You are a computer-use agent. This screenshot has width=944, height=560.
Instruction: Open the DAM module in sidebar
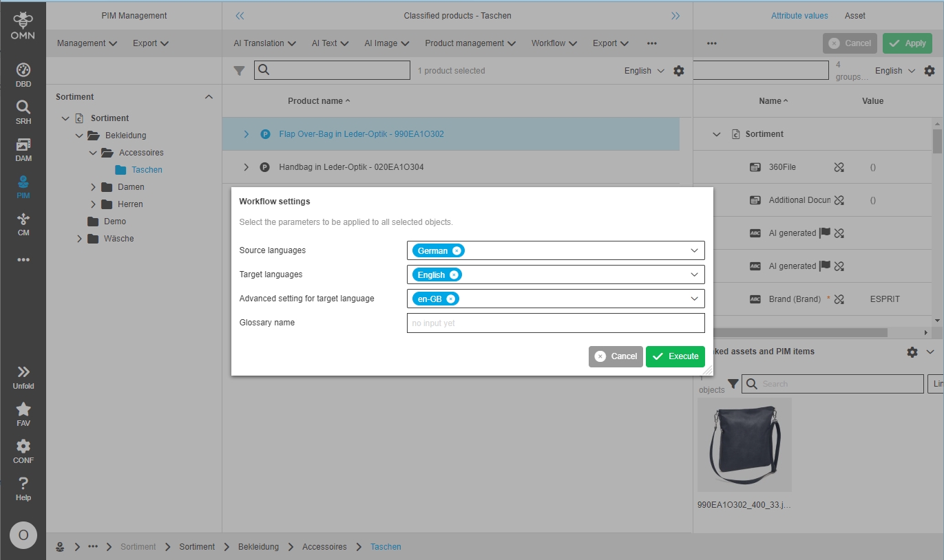tap(23, 149)
